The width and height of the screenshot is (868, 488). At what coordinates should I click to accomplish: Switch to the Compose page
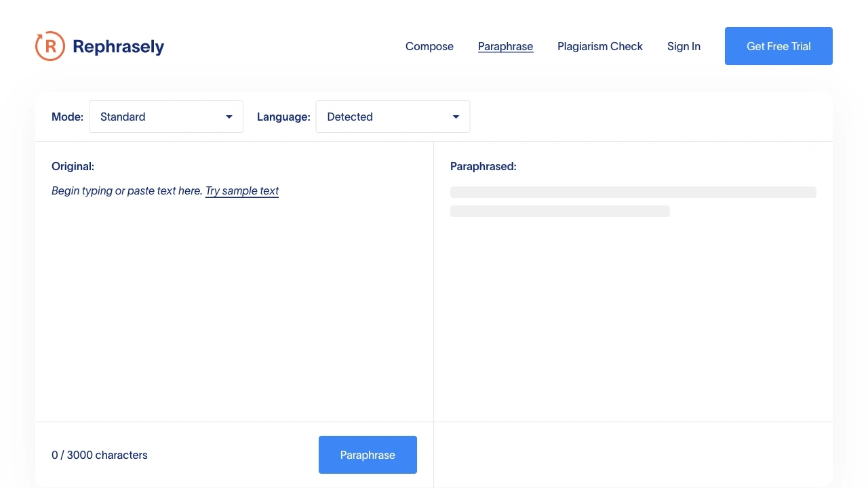[x=429, y=46]
